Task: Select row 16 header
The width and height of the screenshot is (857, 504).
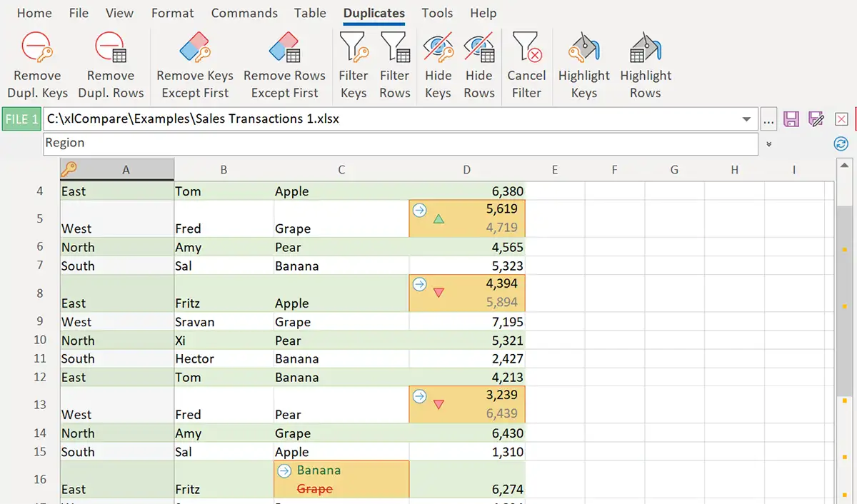Action: pyautogui.click(x=40, y=480)
